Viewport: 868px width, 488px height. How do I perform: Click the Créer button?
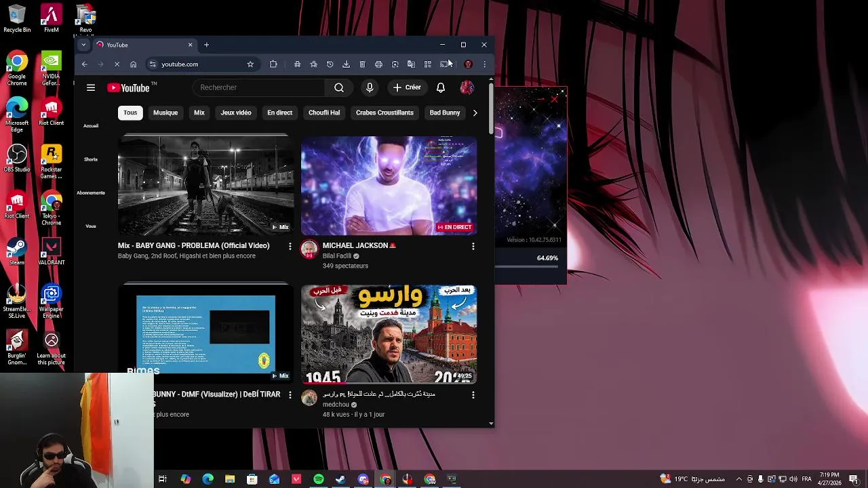(407, 87)
